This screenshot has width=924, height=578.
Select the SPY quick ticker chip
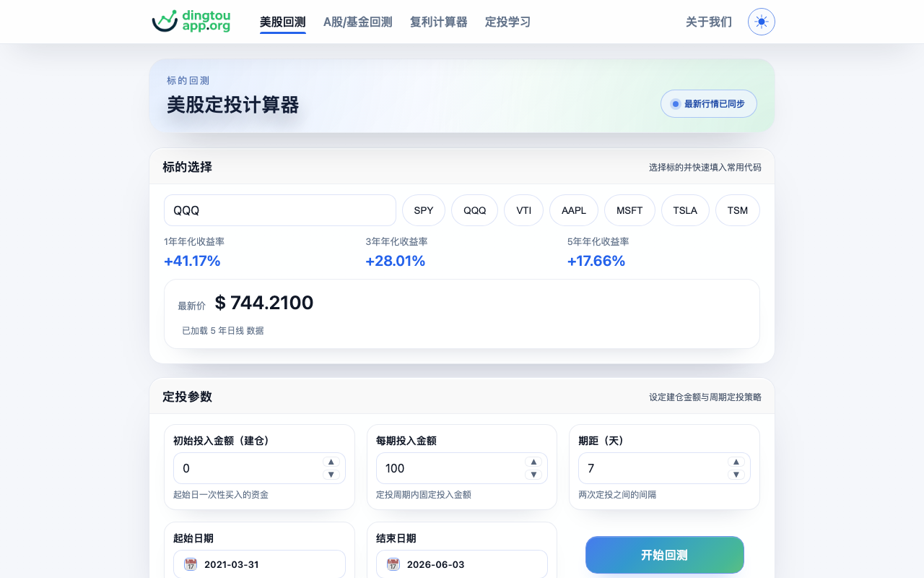click(x=424, y=210)
